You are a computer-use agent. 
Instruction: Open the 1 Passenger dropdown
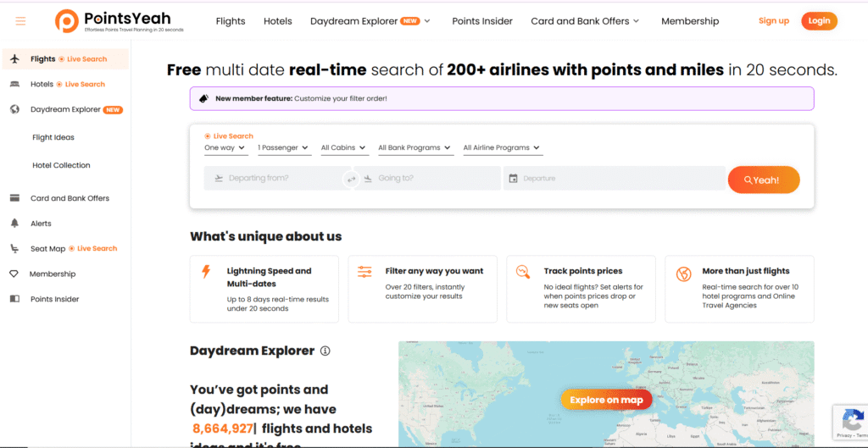(x=283, y=148)
